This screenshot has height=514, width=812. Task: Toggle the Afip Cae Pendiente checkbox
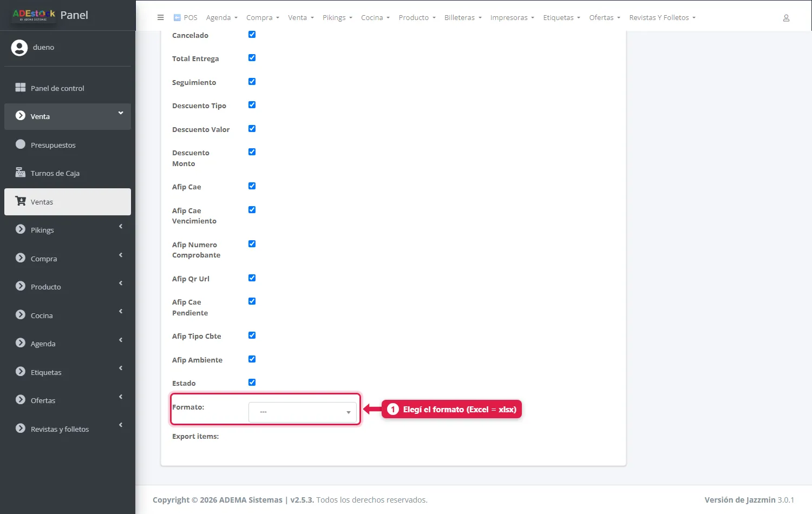pos(252,301)
